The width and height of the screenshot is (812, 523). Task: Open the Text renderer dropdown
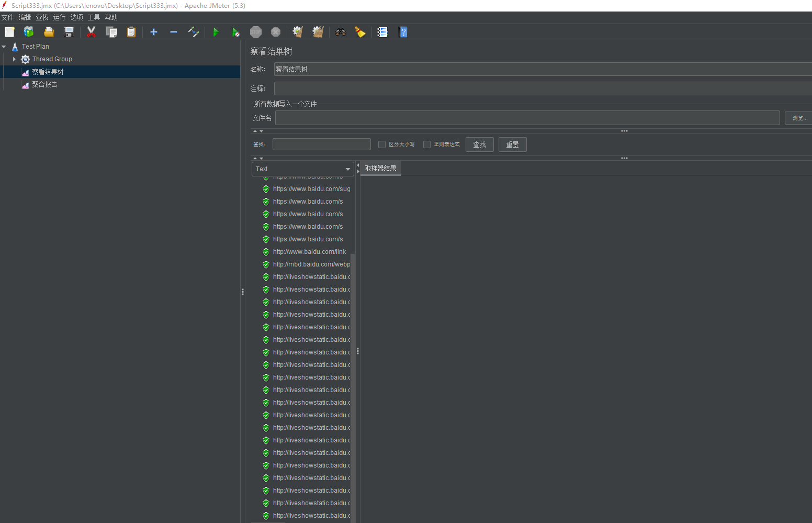click(x=303, y=169)
